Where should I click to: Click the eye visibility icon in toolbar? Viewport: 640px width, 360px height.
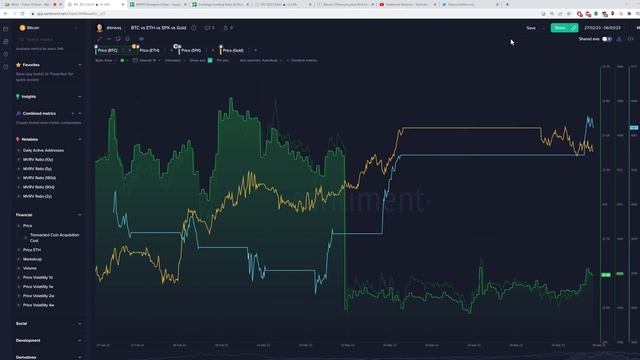click(141, 39)
